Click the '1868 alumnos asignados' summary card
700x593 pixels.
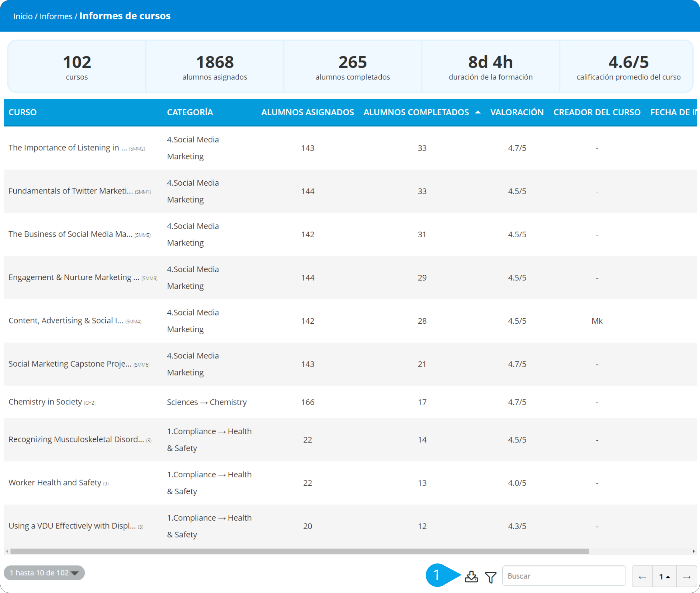215,67
